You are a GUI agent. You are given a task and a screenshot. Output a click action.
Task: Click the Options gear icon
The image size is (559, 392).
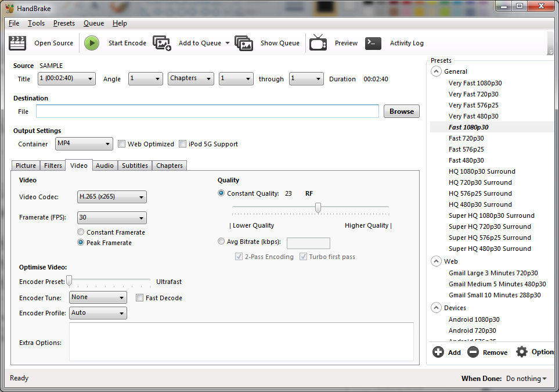point(522,352)
